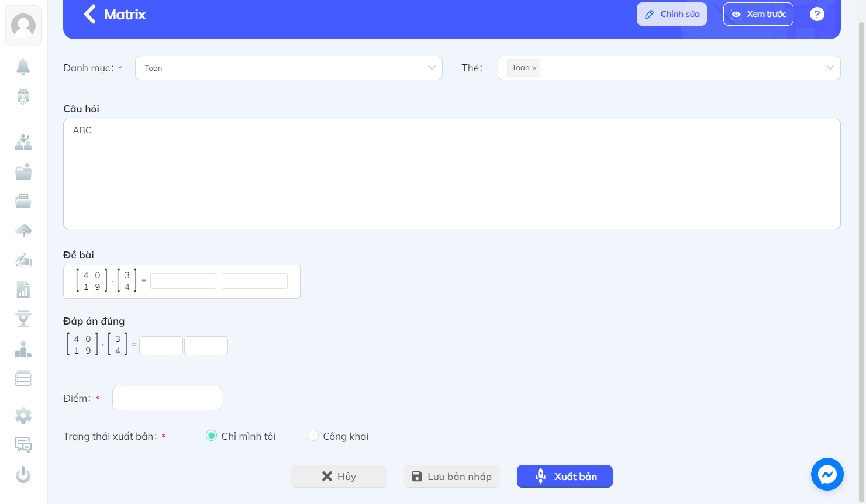Publish with the Xuất bản button
This screenshot has height=504, width=866.
click(x=565, y=477)
